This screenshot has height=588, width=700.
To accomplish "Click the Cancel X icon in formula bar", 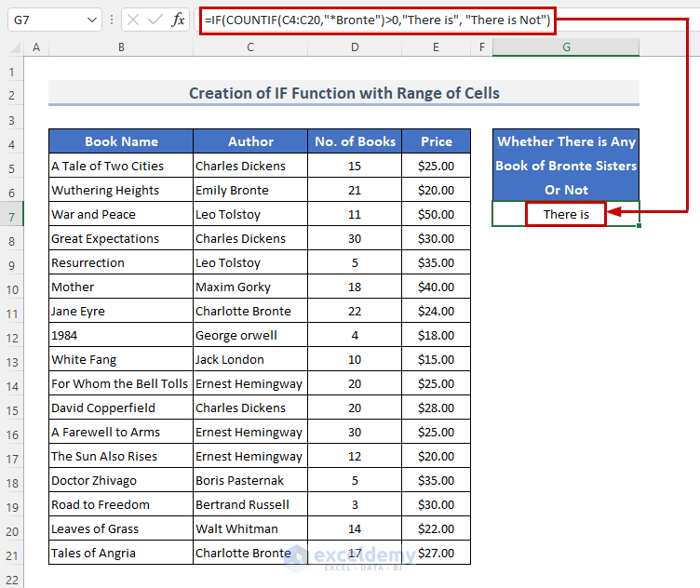I will [133, 20].
